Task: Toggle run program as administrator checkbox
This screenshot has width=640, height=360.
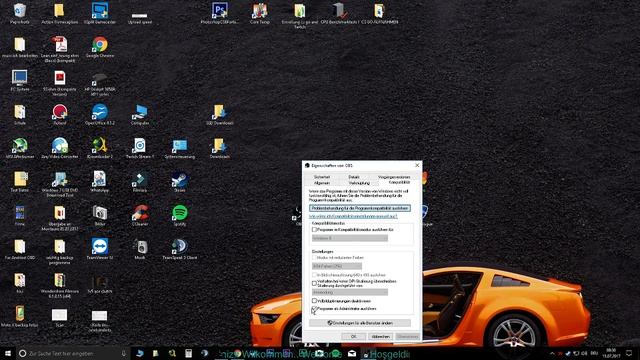Action: [314, 309]
